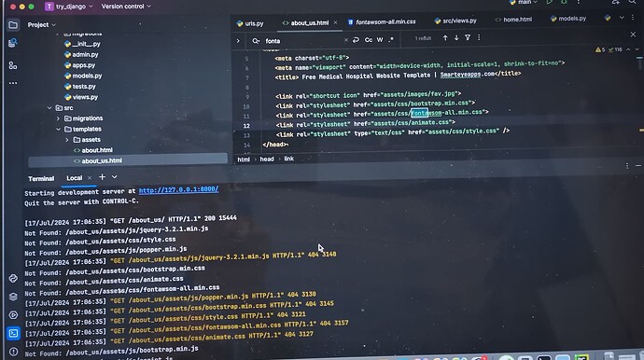Switch to the urls.py editor tab
This screenshot has width=644, height=360.
tap(250, 23)
